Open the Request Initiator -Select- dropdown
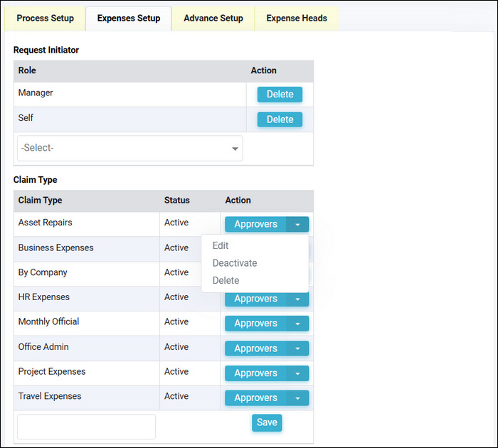 [x=129, y=149]
